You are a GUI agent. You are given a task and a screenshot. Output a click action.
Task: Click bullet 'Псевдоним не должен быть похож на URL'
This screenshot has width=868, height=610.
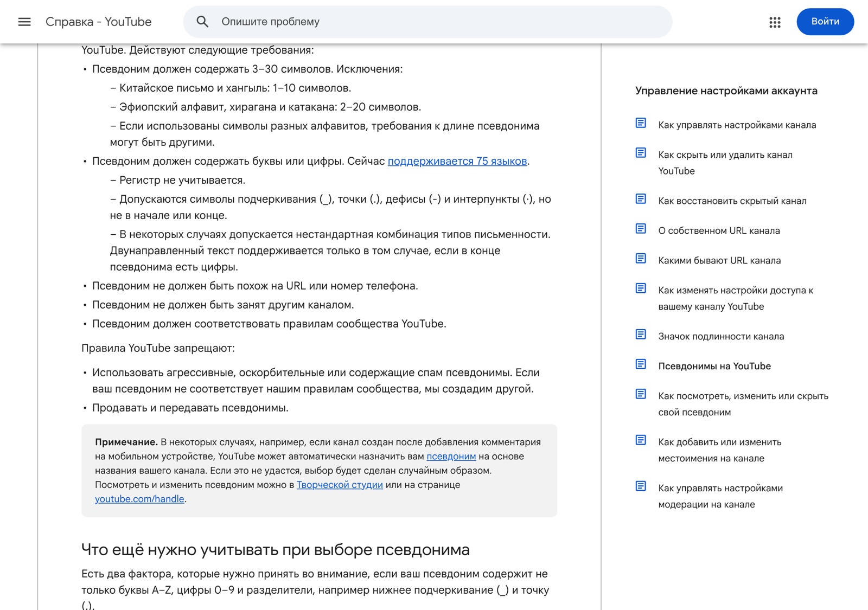coord(255,286)
